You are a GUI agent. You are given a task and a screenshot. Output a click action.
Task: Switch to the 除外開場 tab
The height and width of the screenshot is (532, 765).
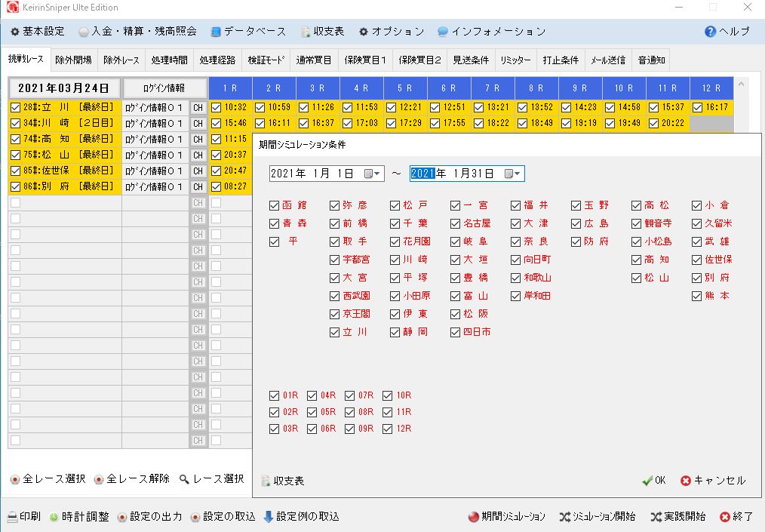[x=74, y=60]
